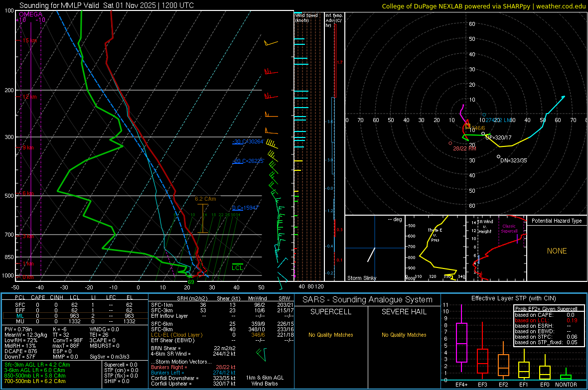Click the red 'based on LCL: 0.19' entry
Screen dimensions: 588x390
click(x=546, y=320)
